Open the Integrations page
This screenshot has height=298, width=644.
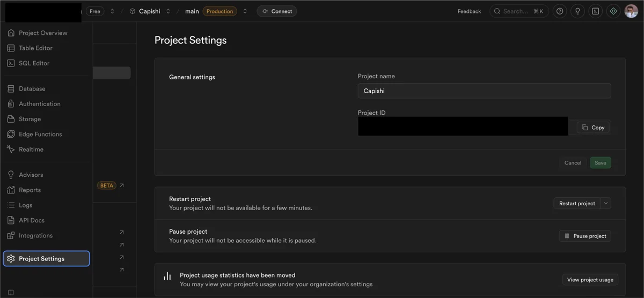(35, 235)
